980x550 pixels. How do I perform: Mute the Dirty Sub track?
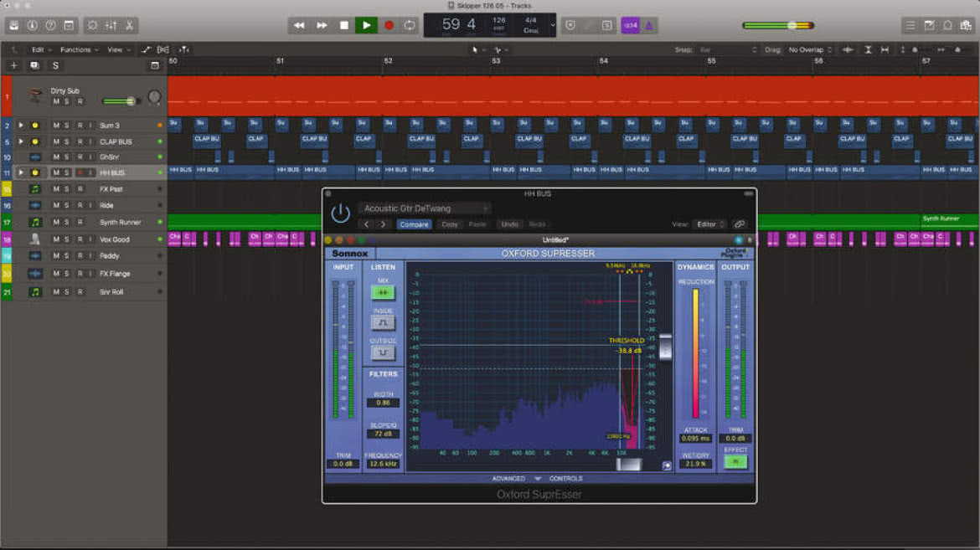[56, 101]
